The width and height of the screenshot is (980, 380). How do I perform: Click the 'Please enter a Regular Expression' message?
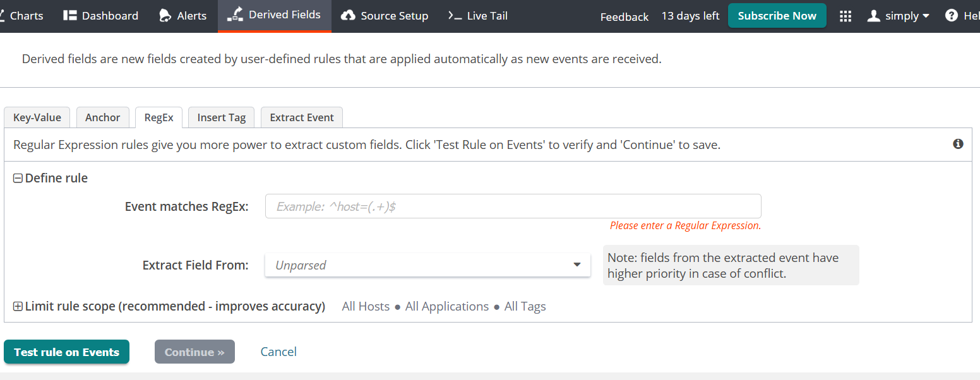pyautogui.click(x=686, y=225)
